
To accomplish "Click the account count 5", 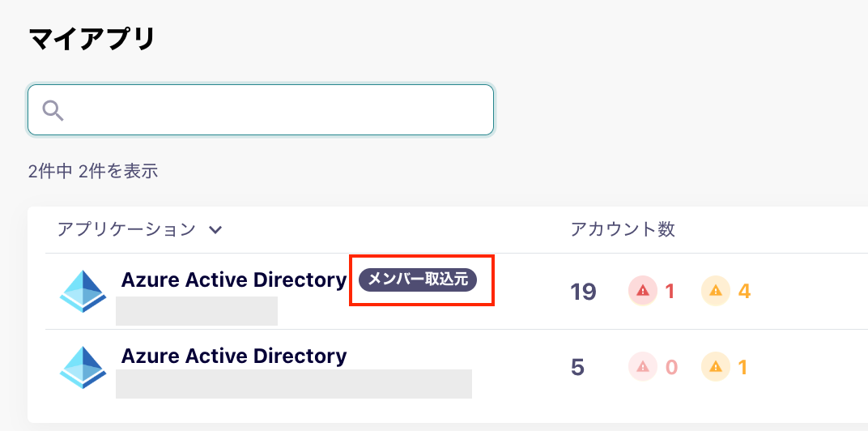I will (x=577, y=367).
